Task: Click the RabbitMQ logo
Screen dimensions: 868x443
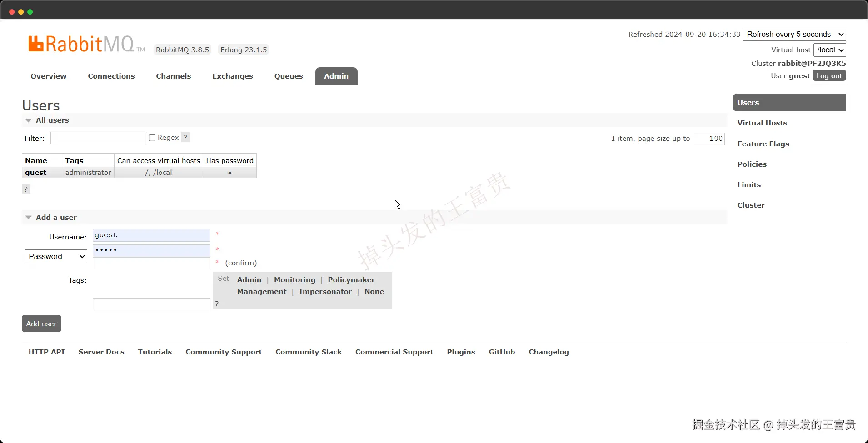Action: click(x=86, y=44)
